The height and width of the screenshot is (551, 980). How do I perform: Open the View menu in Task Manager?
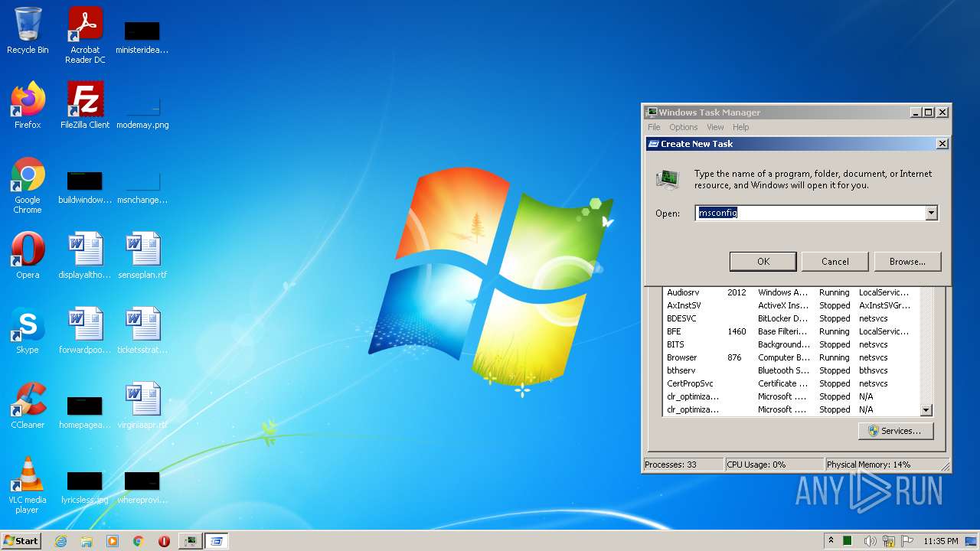pyautogui.click(x=715, y=127)
